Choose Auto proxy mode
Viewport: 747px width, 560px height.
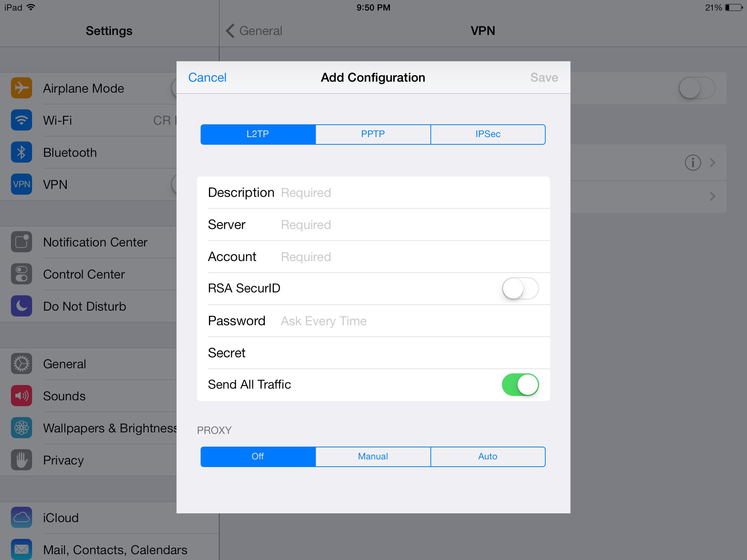pos(488,456)
